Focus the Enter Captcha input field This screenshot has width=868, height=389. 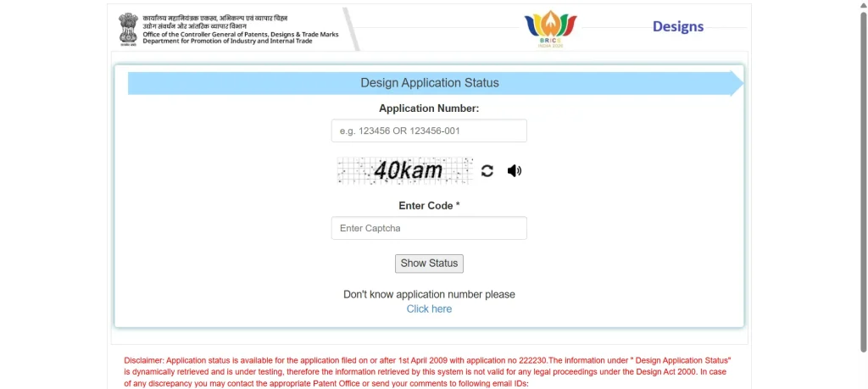pyautogui.click(x=429, y=228)
